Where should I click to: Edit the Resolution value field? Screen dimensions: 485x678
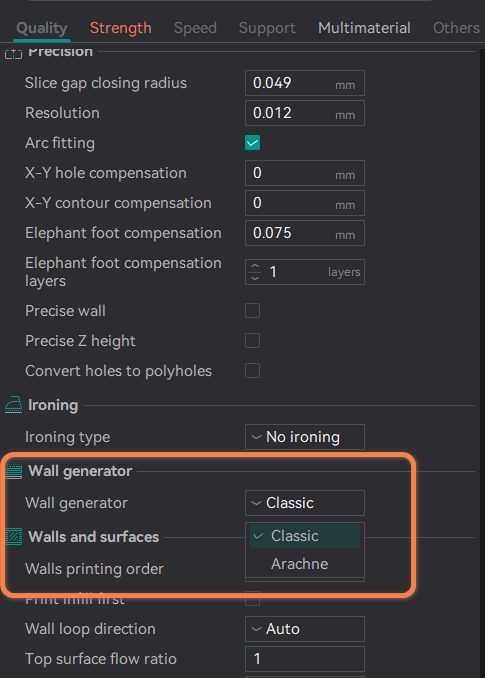[305, 113]
